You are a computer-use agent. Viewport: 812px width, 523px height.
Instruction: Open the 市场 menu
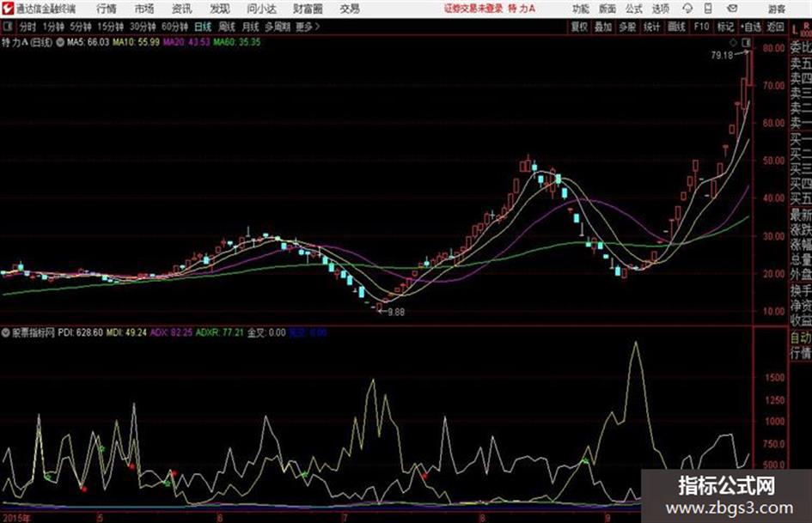pos(144,9)
